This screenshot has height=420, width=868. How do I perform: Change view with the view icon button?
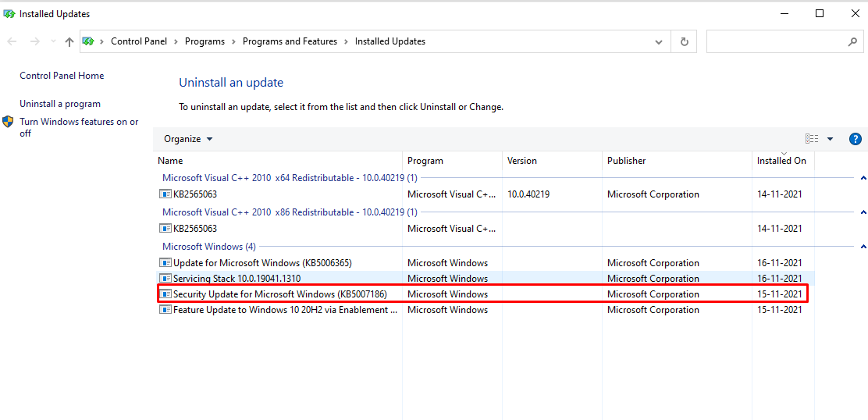coord(812,139)
